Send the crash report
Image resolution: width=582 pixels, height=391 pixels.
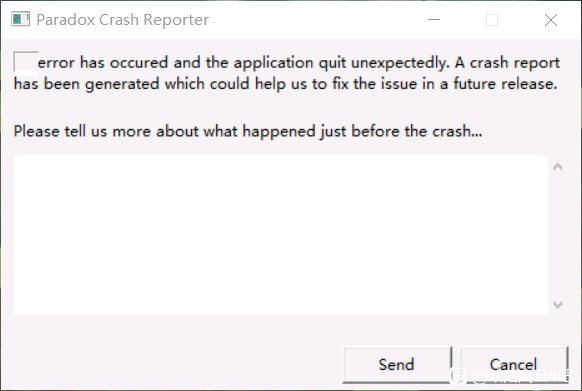click(x=396, y=364)
